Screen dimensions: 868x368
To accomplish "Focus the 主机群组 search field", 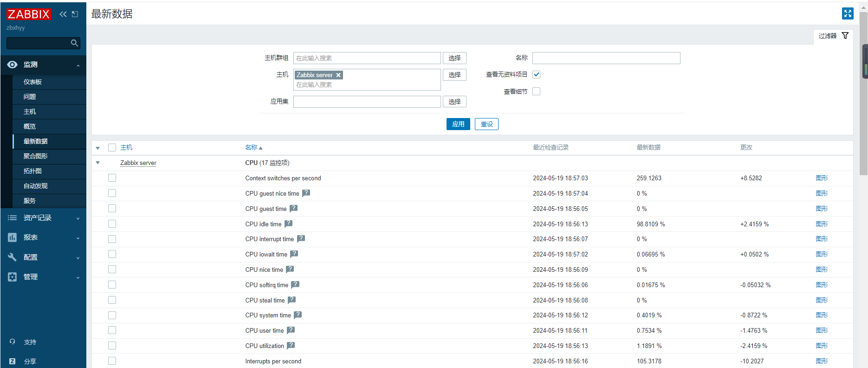I will pyautogui.click(x=367, y=58).
